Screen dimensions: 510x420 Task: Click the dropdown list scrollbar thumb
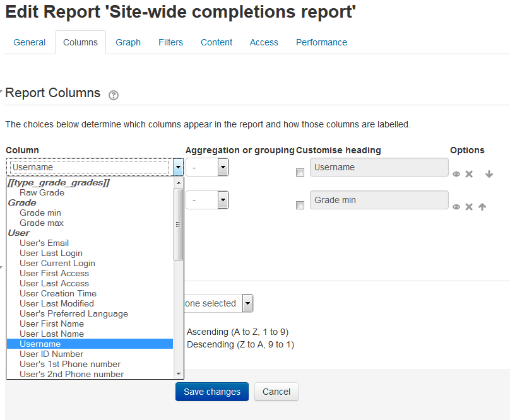coord(179,225)
